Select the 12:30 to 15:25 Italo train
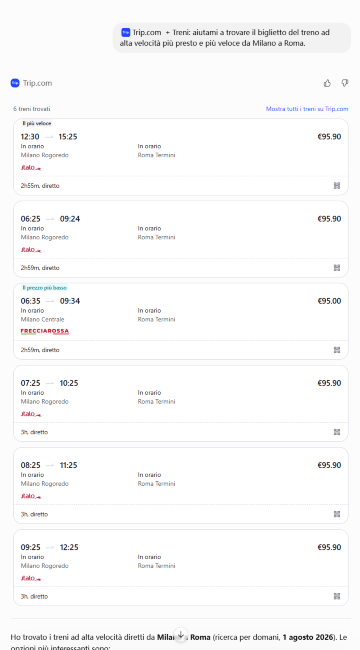This screenshot has height=650, width=360. [x=181, y=157]
